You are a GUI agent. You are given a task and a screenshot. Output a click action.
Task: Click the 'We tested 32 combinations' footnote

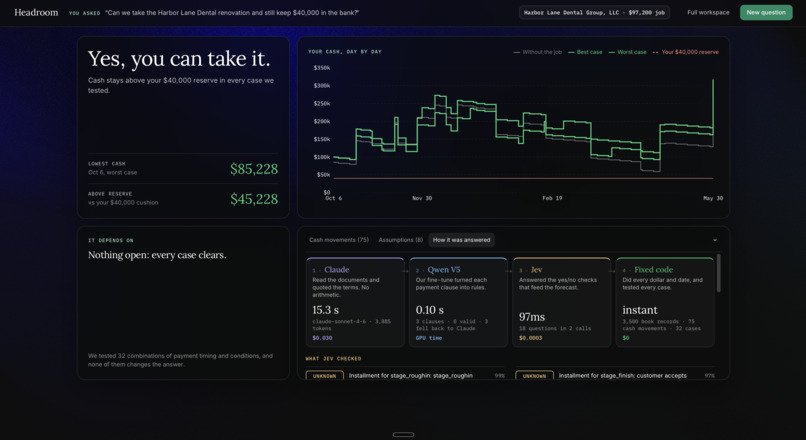[x=180, y=360]
